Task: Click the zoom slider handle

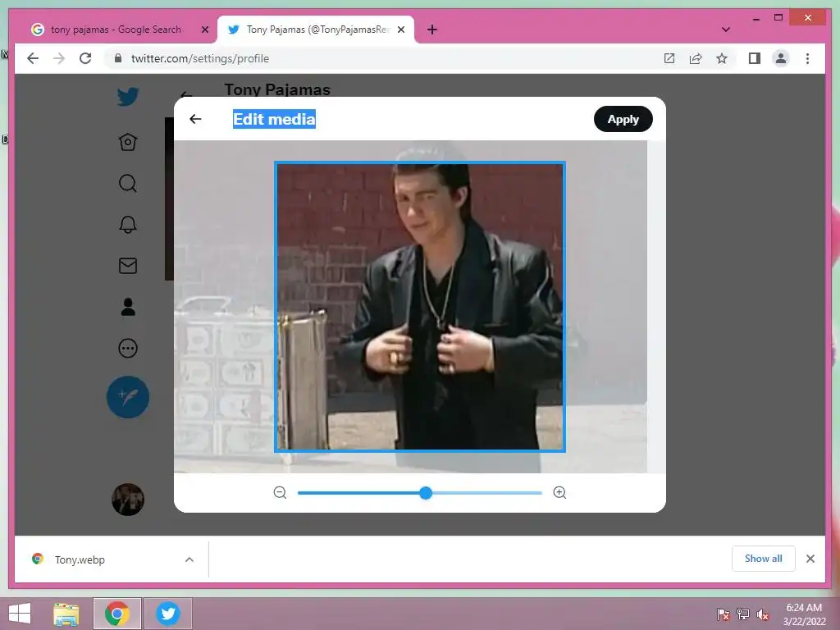Action: click(x=426, y=493)
